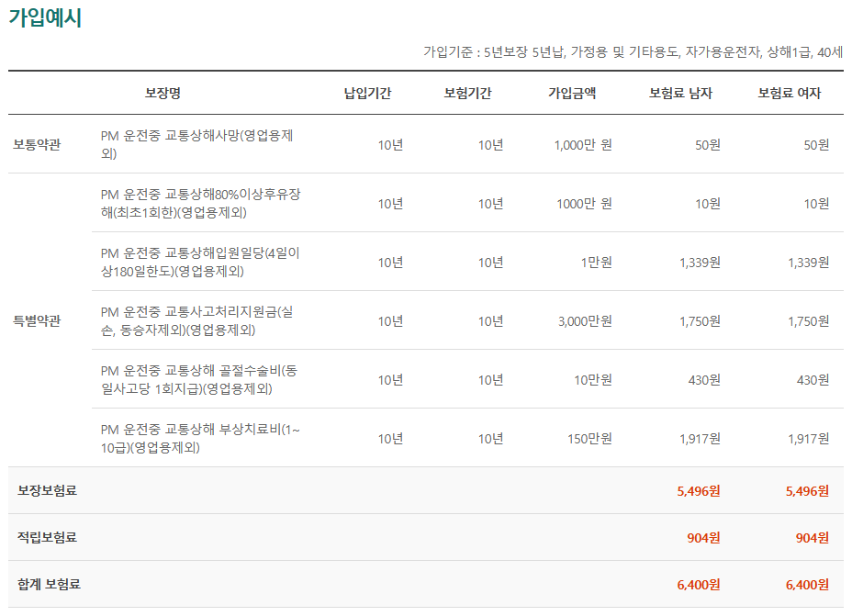Select the 1,000만 원 amount for 교통상해사망

click(583, 145)
